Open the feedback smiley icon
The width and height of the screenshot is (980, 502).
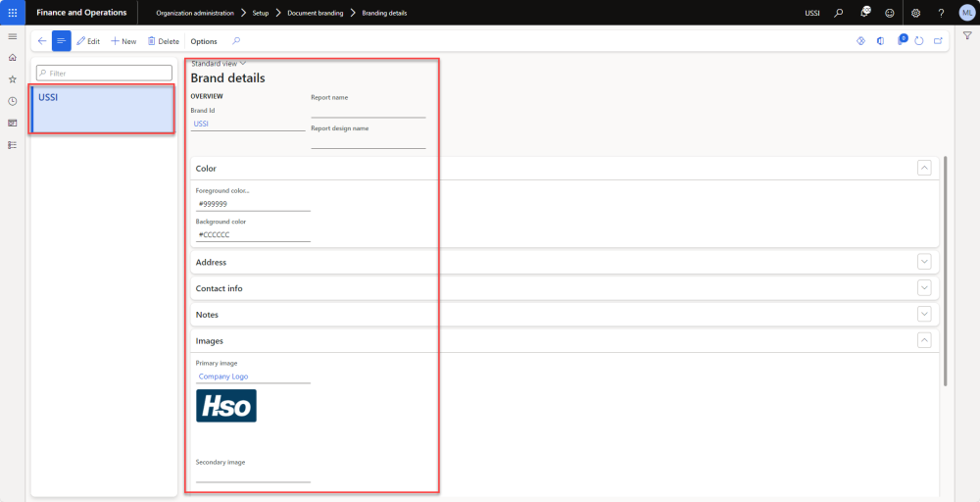pyautogui.click(x=890, y=13)
